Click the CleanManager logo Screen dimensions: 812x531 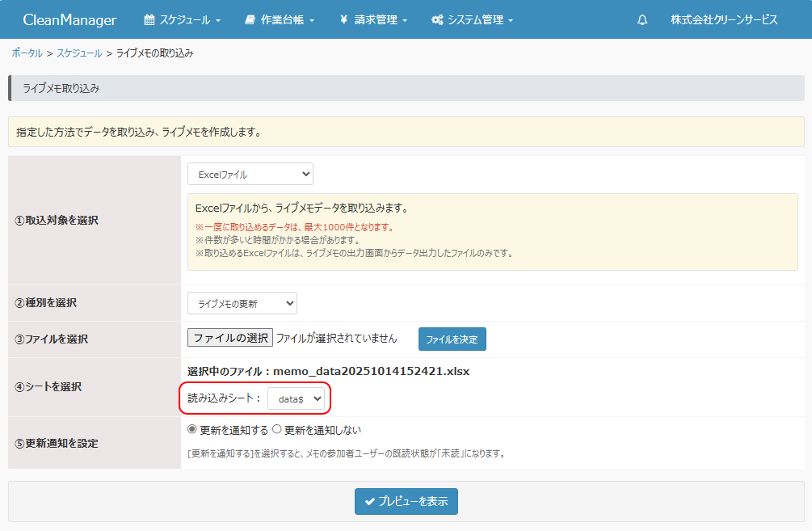click(x=69, y=19)
